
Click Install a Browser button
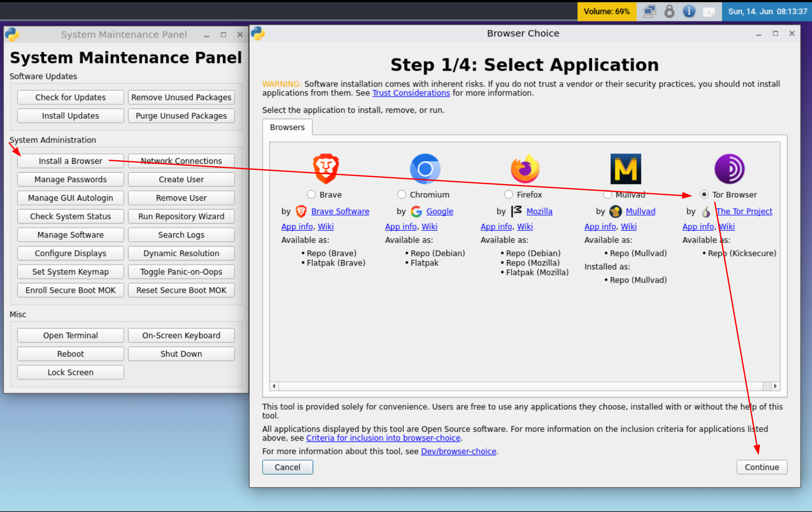click(x=70, y=161)
